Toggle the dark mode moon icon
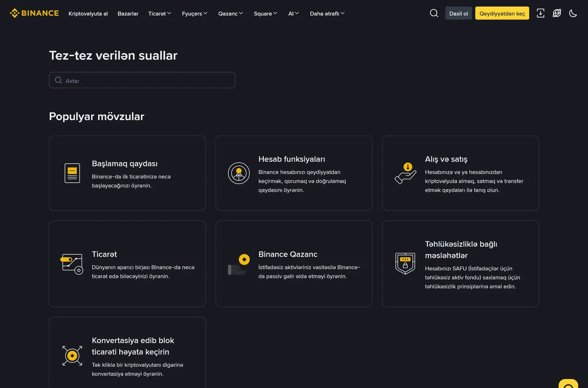The height and width of the screenshot is (388, 588). tap(573, 13)
